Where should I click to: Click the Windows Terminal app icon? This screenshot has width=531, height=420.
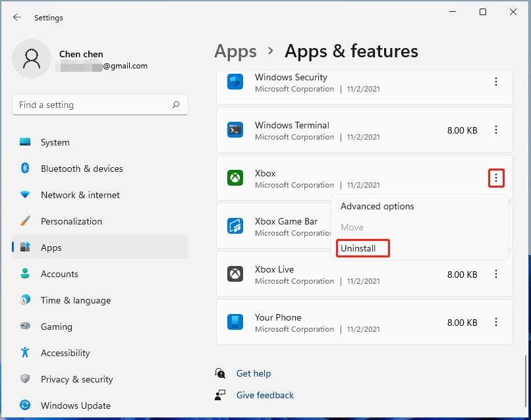(235, 130)
